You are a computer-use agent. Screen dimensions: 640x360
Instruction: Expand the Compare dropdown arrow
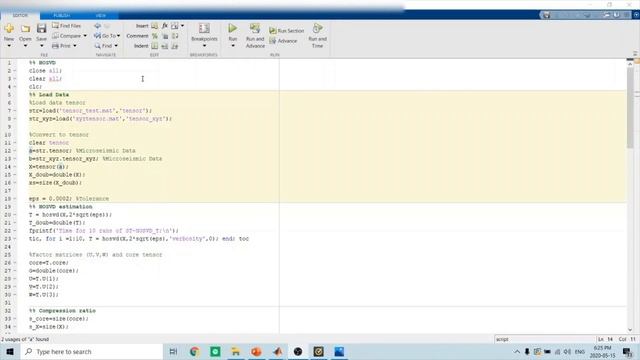85,36
